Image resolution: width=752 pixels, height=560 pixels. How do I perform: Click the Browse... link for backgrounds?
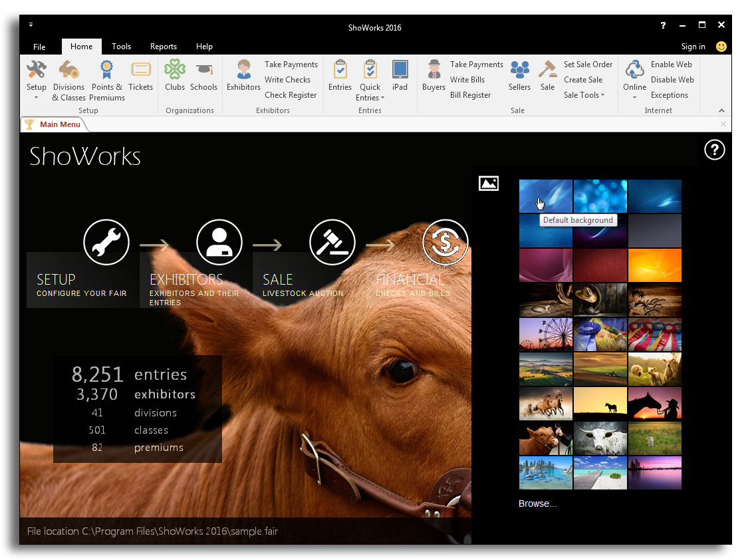[x=537, y=503]
